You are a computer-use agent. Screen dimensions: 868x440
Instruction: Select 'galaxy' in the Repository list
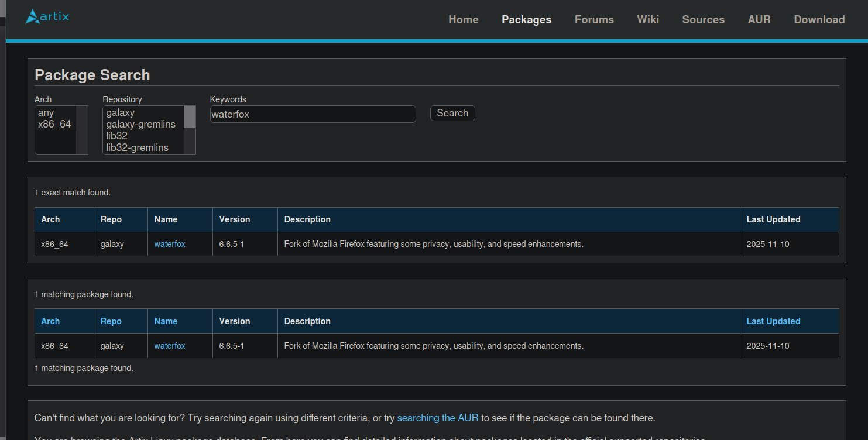pos(143,112)
